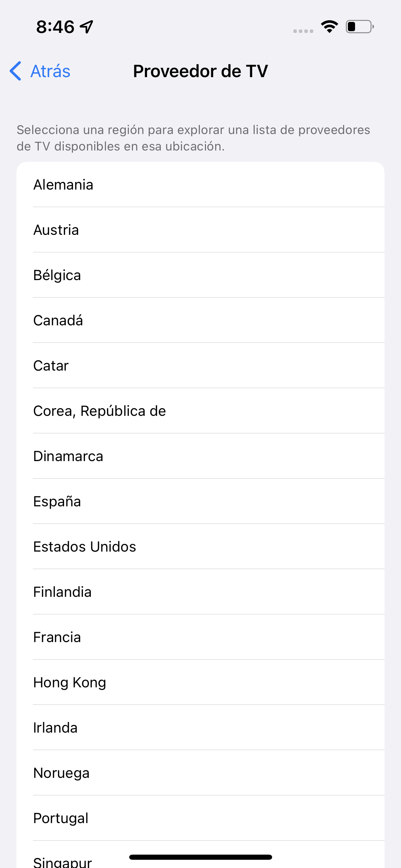Select Francia from the regions

pos(200,637)
